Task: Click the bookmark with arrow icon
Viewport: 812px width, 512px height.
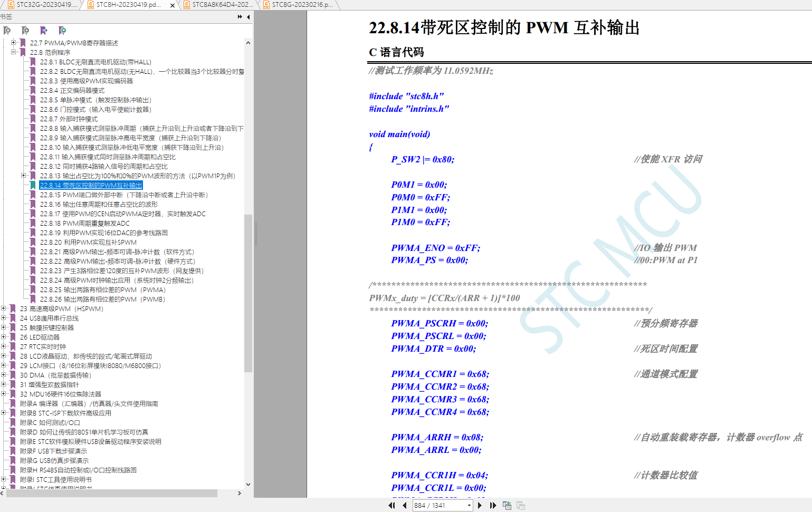Action: click(x=44, y=31)
